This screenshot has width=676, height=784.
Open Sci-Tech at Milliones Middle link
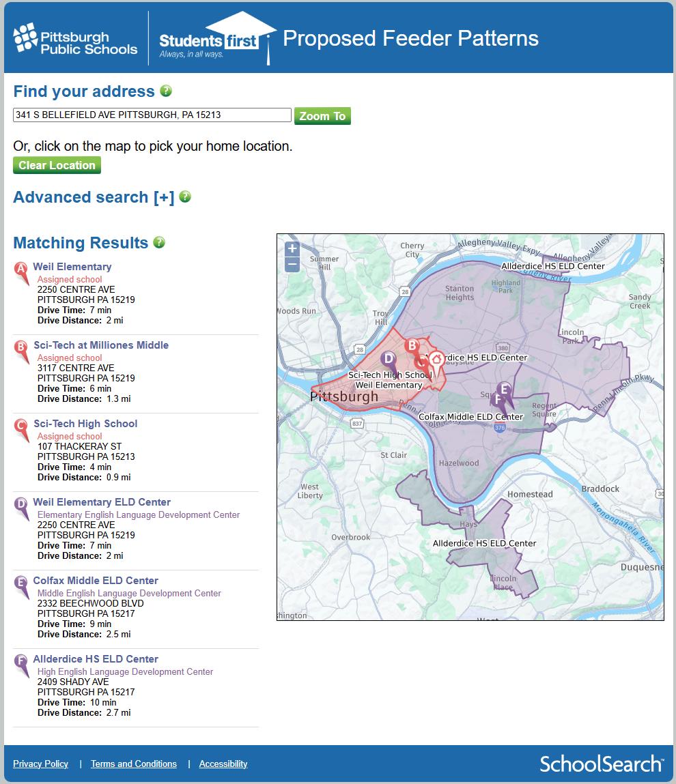pos(101,345)
